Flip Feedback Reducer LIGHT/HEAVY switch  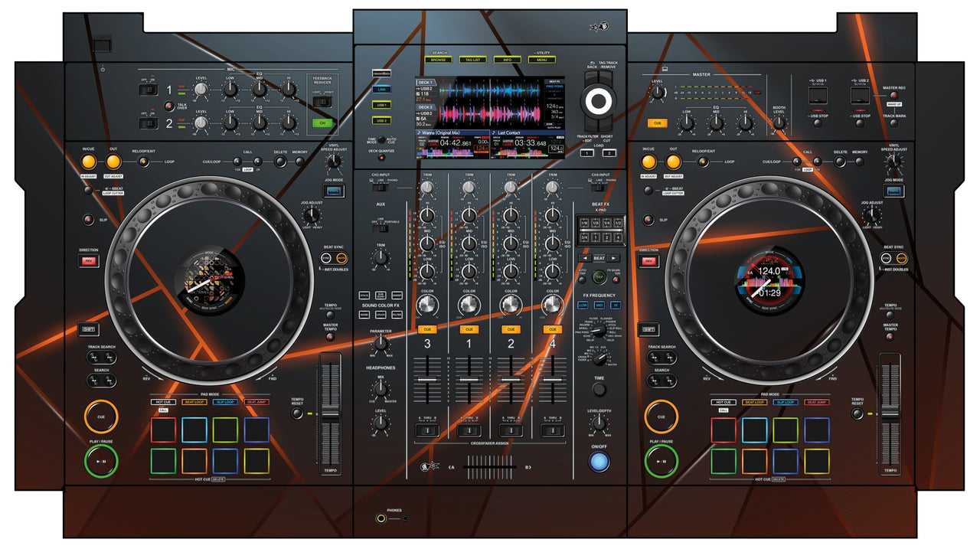(322, 101)
